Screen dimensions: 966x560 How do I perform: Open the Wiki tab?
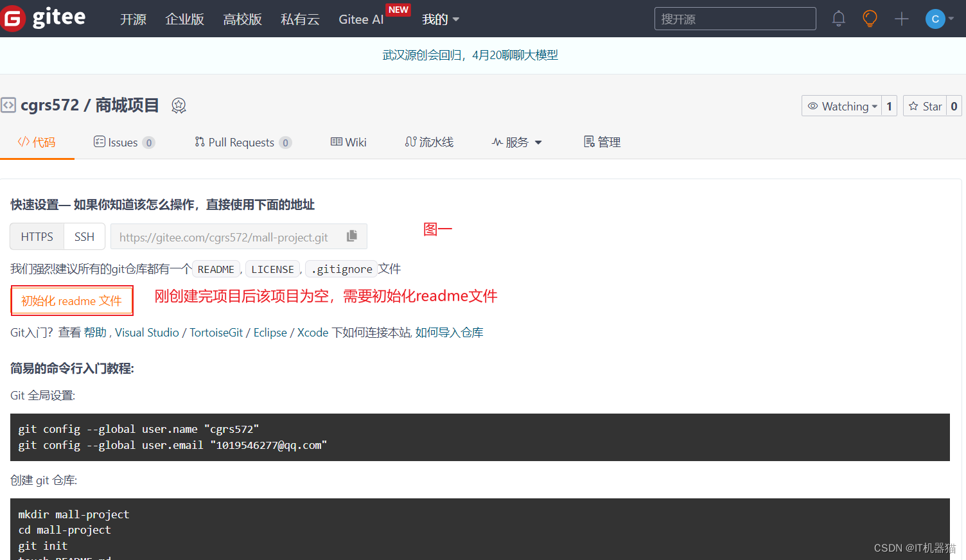[x=348, y=142]
